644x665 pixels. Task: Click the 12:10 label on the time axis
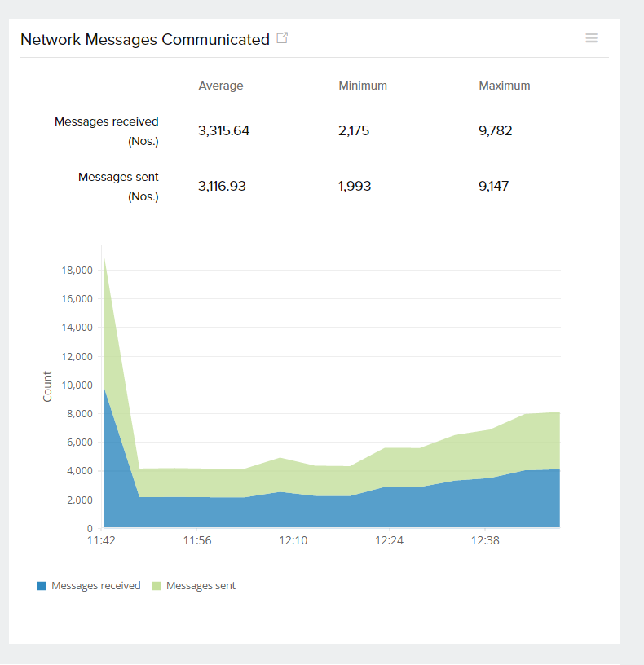[x=293, y=540]
